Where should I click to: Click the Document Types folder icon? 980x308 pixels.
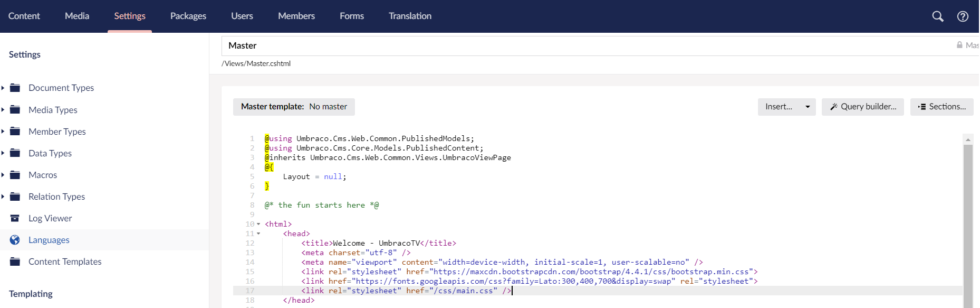15,88
